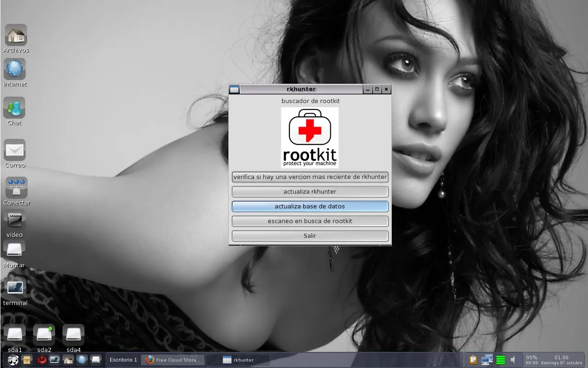
Task: Click the 'actualiza rkhunter' button
Action: [310, 192]
